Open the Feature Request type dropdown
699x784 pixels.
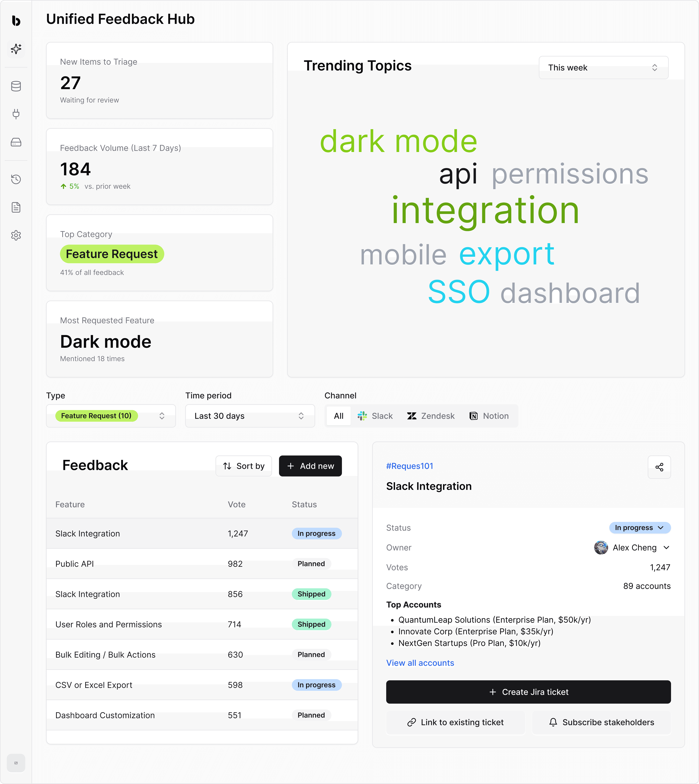point(111,416)
